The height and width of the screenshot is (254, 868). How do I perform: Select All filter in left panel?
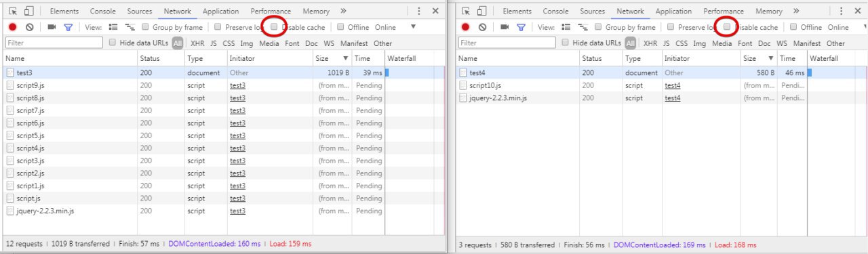click(177, 43)
